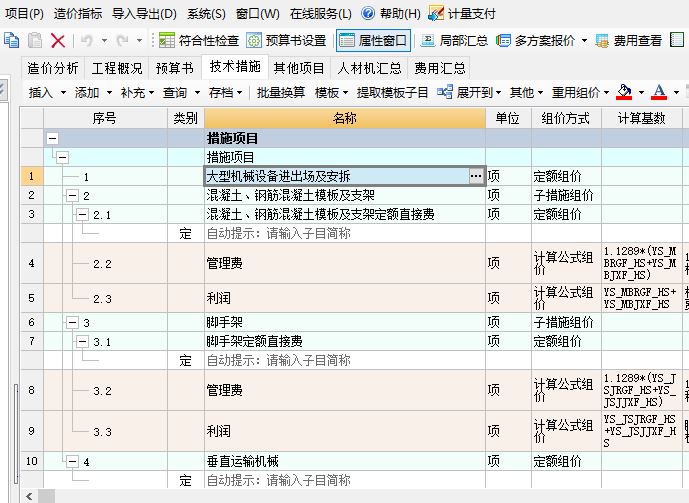The width and height of the screenshot is (689, 503).
Task: Click the fill color bucket icon
Action: click(x=624, y=92)
